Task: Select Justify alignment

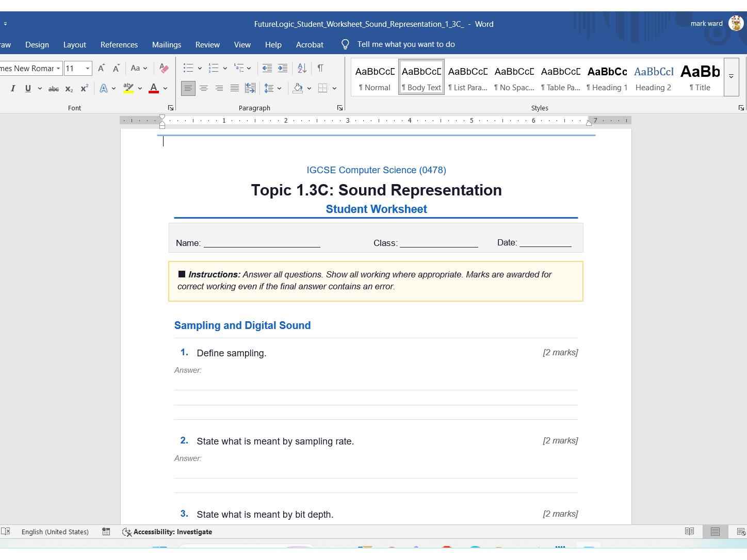Action: [x=235, y=89]
